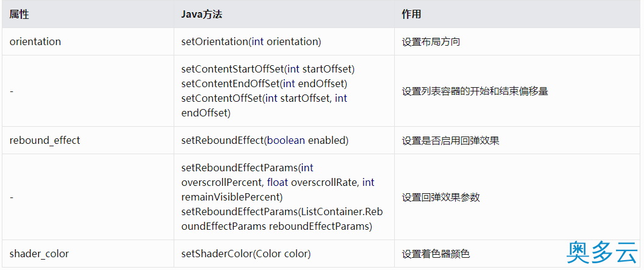Click the 作用 column header

[411, 15]
